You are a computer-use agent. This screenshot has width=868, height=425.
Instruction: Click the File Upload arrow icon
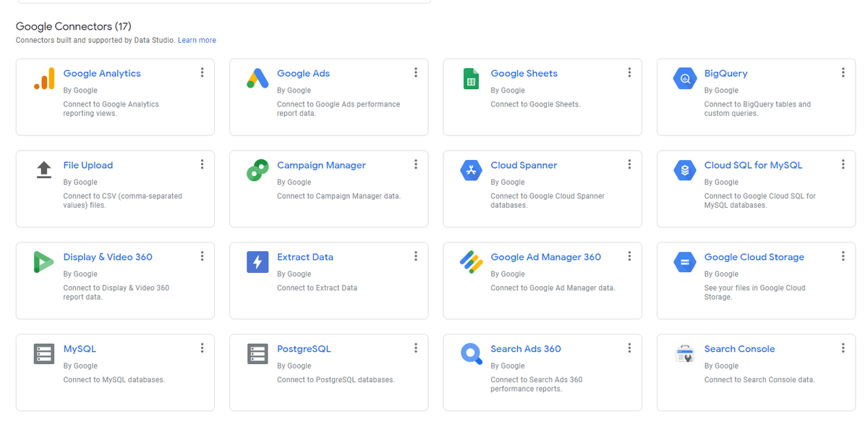pos(44,170)
